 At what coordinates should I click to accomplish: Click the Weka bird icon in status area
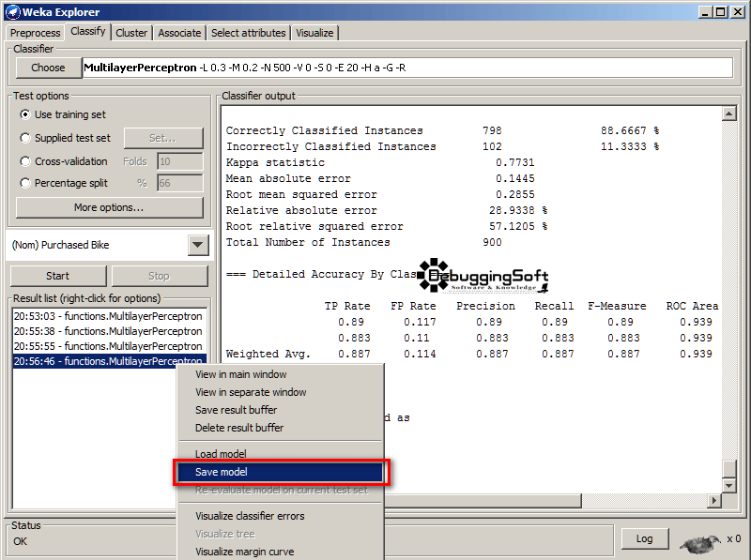700,543
